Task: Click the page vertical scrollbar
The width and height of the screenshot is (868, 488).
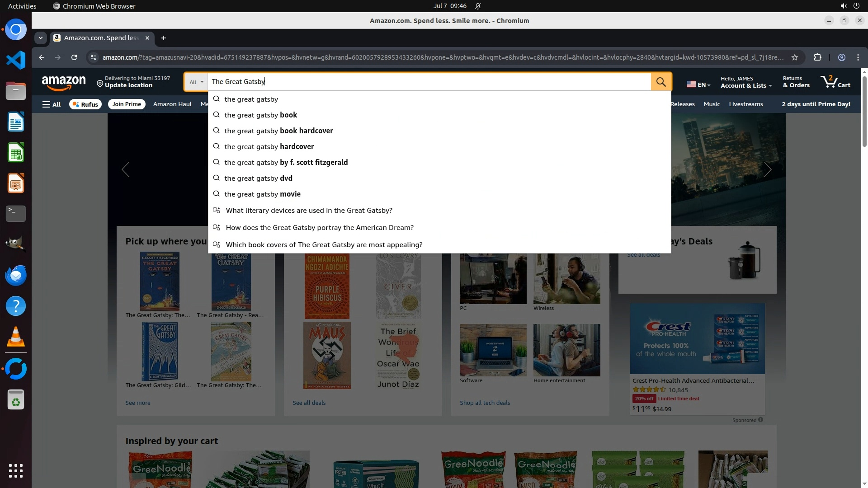Action: (x=864, y=111)
